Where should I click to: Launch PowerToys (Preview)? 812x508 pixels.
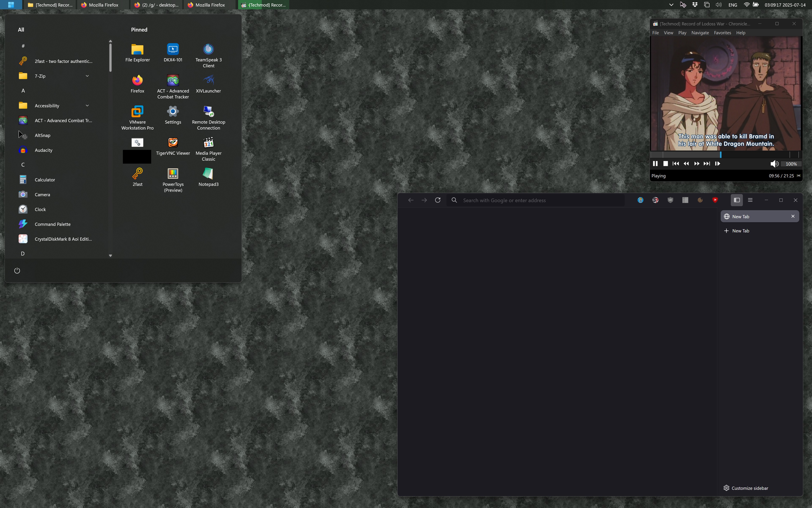pyautogui.click(x=173, y=180)
